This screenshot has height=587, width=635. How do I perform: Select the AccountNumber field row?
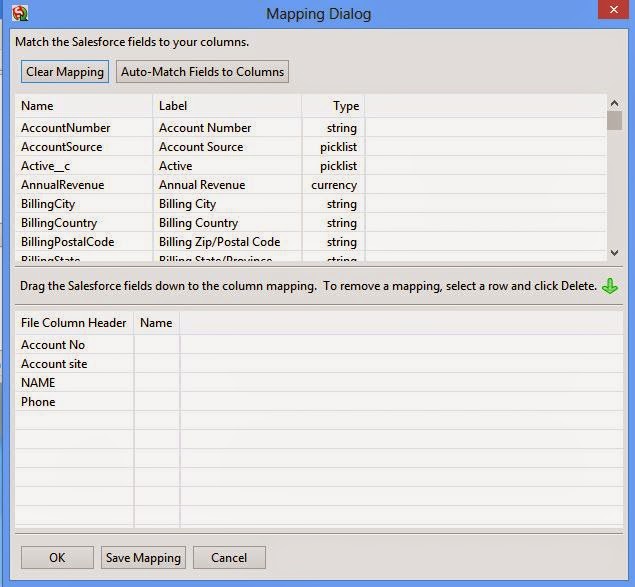(x=311, y=128)
